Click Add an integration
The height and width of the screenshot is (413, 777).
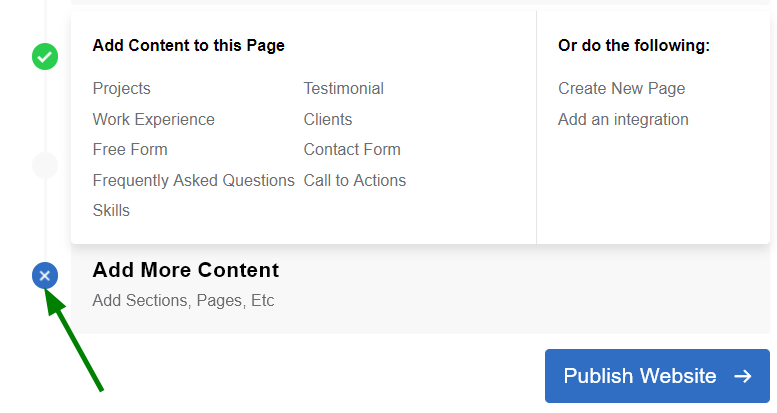coord(623,119)
